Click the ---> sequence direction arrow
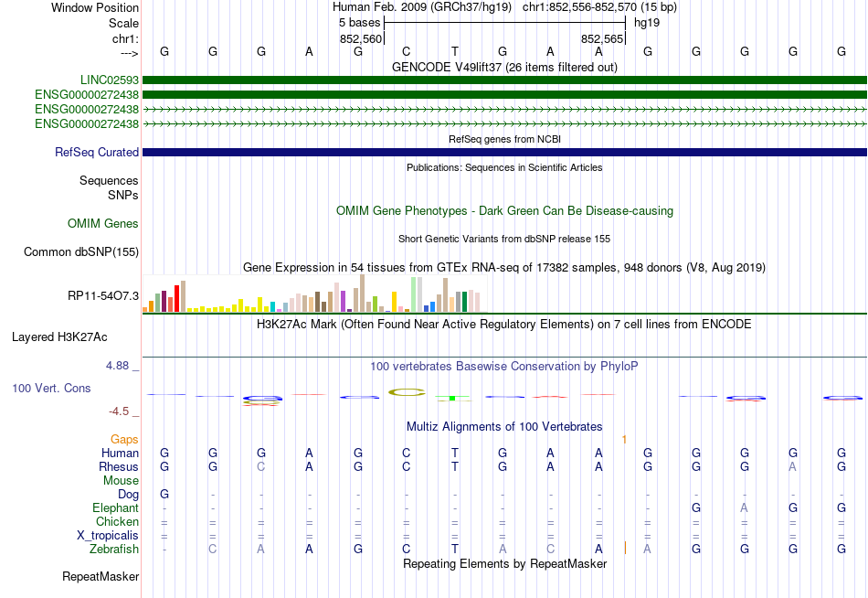 point(129,53)
